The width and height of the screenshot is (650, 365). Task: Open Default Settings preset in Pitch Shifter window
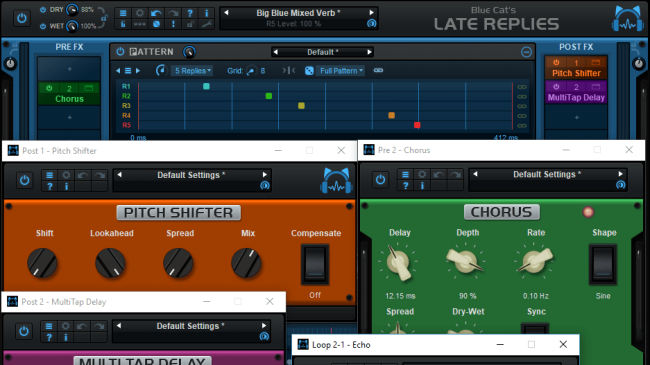tap(191, 175)
